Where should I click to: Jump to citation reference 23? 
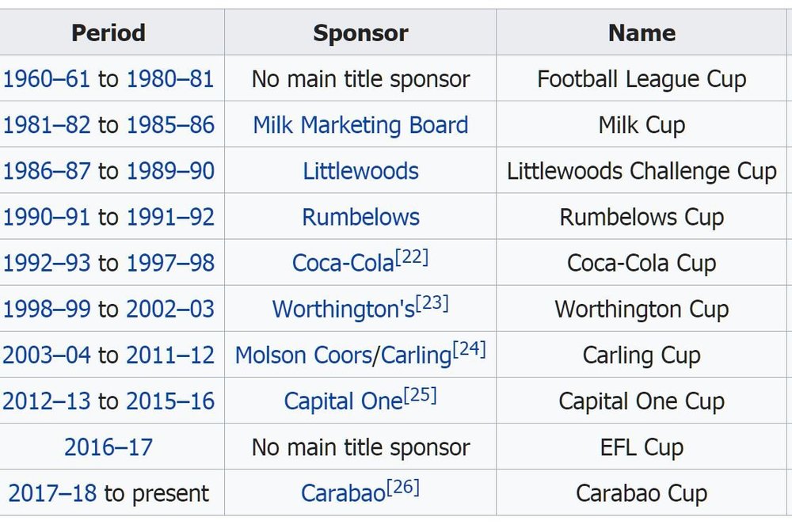(432, 303)
